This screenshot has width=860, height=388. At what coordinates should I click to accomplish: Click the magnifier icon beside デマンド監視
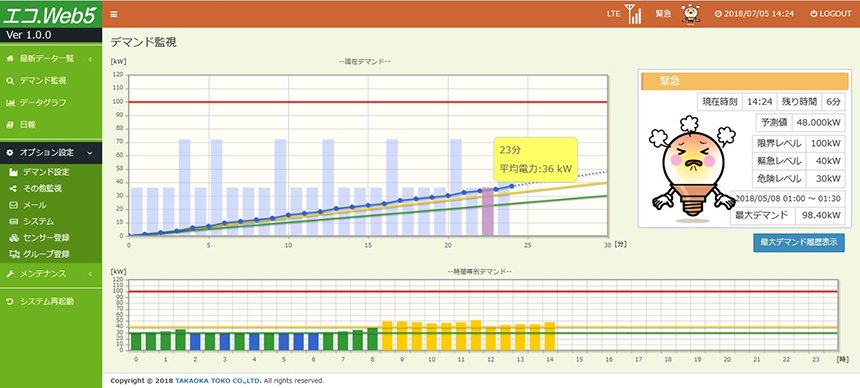(10, 81)
